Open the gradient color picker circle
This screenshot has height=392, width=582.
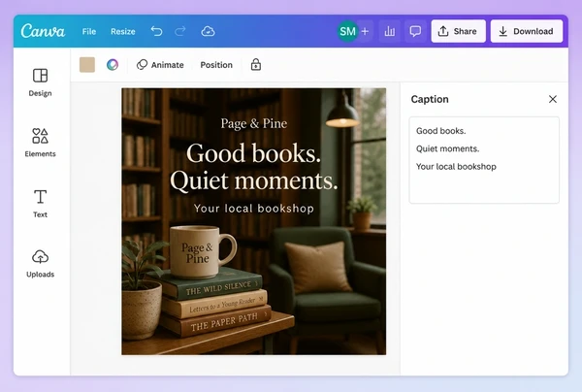113,65
